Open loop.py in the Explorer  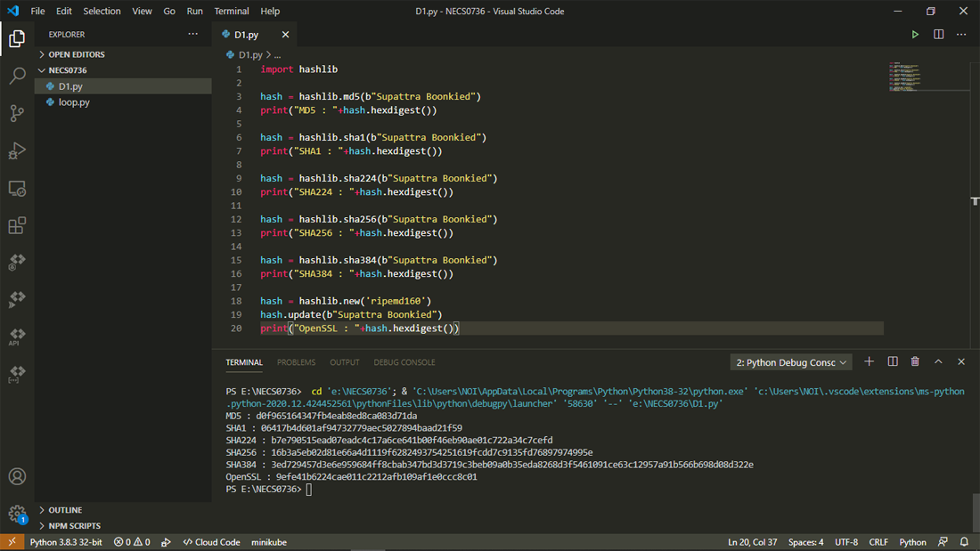pos(74,102)
